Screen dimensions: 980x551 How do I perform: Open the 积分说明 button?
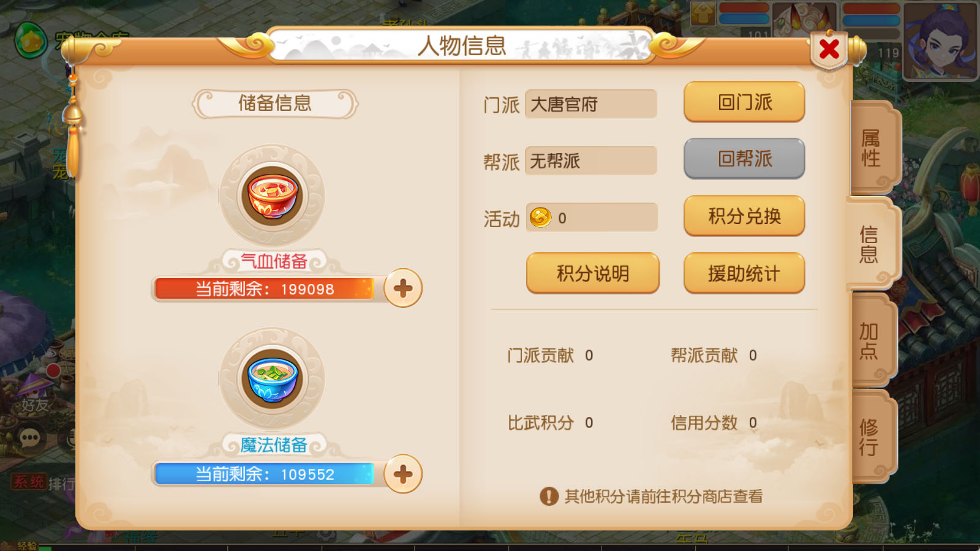pos(593,273)
